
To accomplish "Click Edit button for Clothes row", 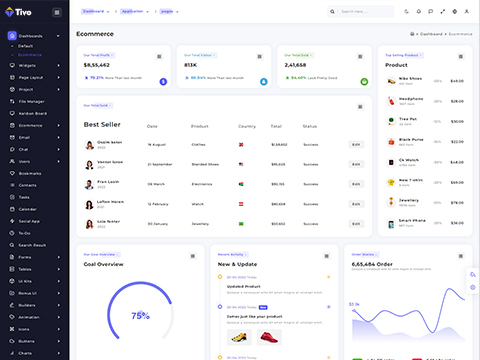I will tap(356, 145).
